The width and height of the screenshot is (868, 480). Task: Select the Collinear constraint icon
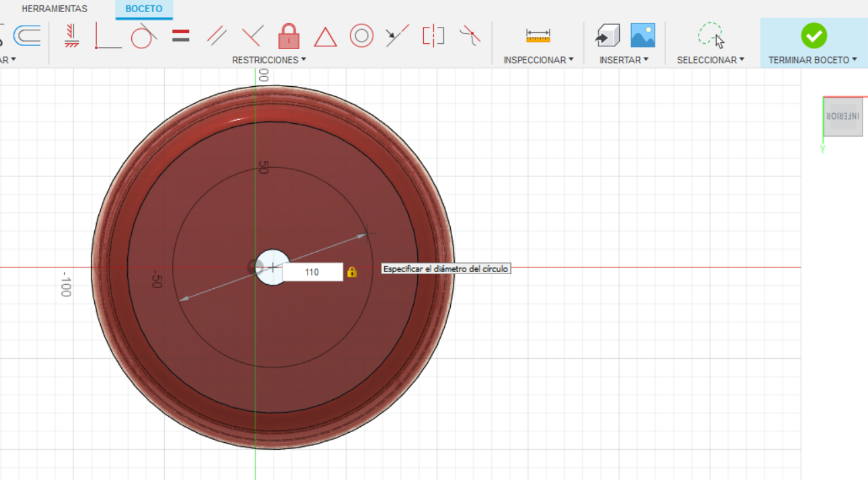398,36
